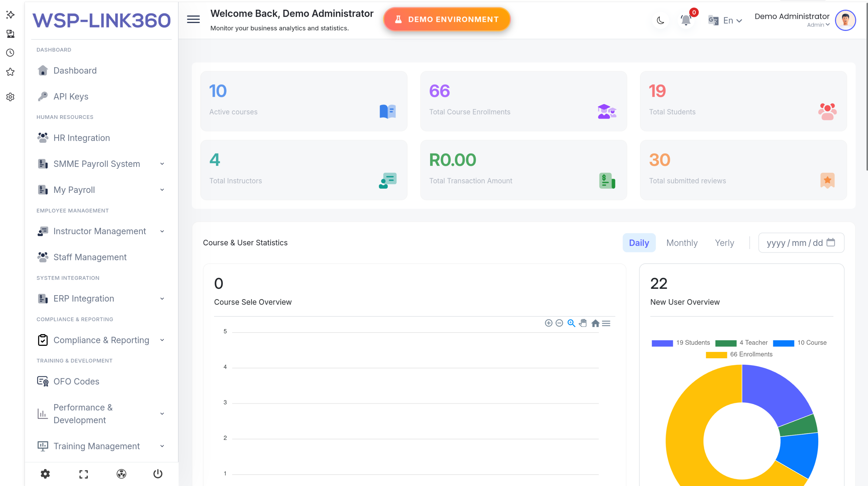Toggle dark mode moon icon
This screenshot has width=868, height=486.
point(661,20)
